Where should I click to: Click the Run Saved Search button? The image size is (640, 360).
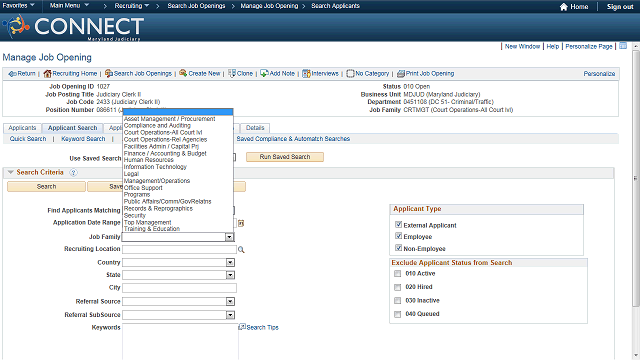point(285,157)
